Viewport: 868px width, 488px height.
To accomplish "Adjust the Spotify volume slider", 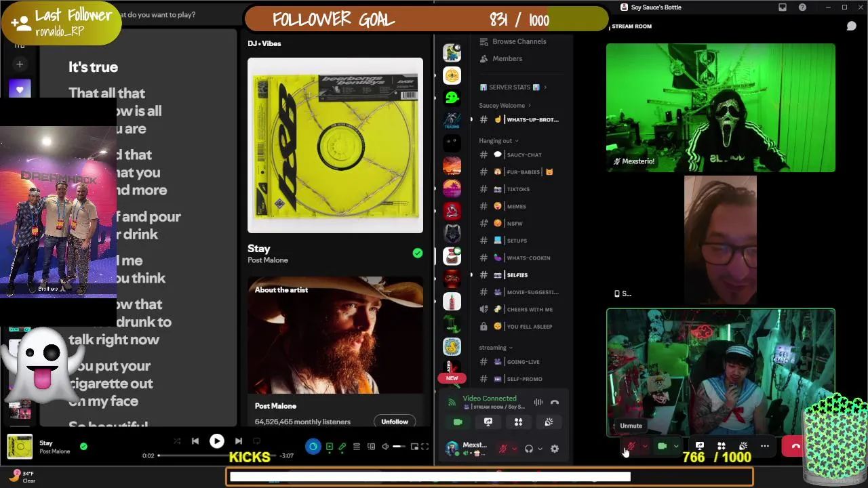I will pyautogui.click(x=399, y=447).
